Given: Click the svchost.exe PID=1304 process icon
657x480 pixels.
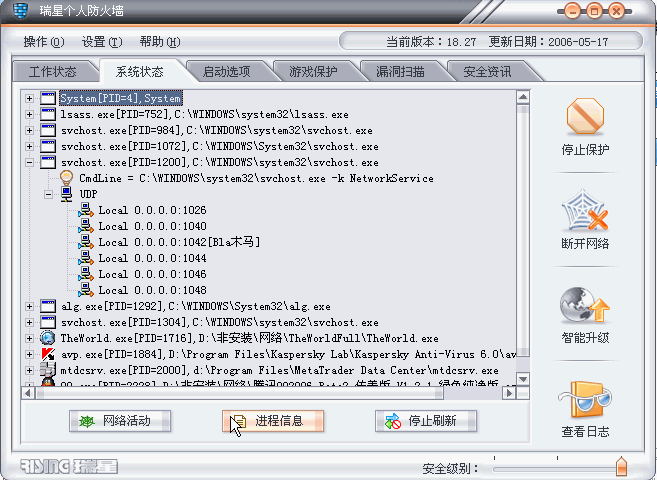Looking at the screenshot, I should coord(48,322).
